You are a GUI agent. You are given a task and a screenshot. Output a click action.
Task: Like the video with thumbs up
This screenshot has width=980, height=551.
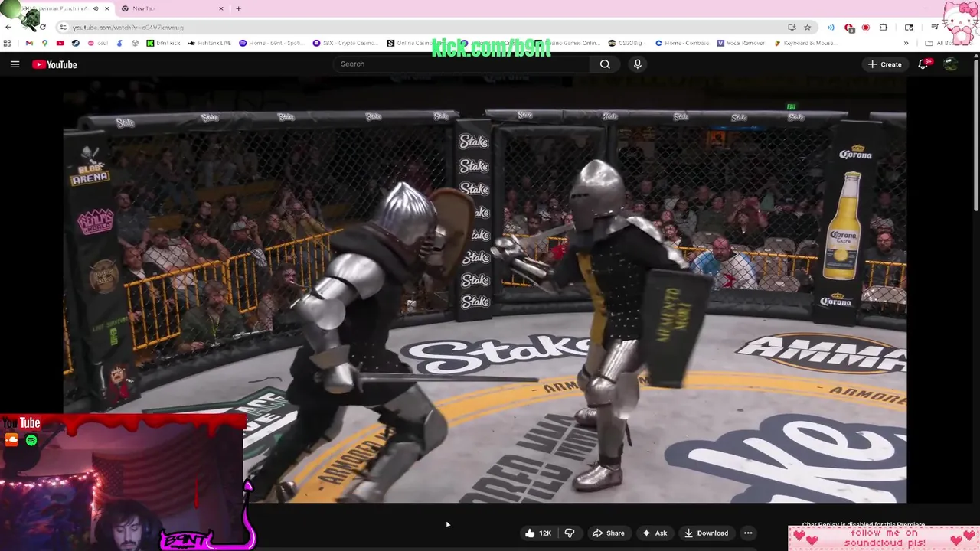[x=537, y=533]
